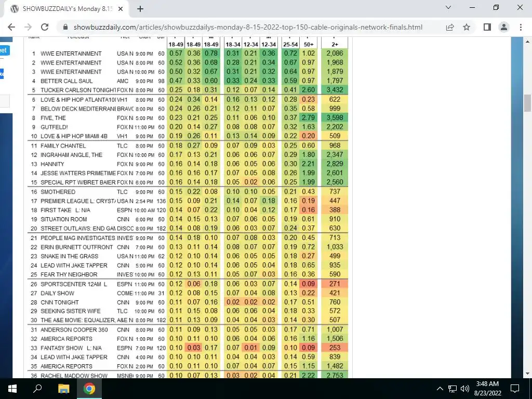532x399 pixels.
Task: Click the FEAR THY NEIGHBOR row title
Action: 69,274
